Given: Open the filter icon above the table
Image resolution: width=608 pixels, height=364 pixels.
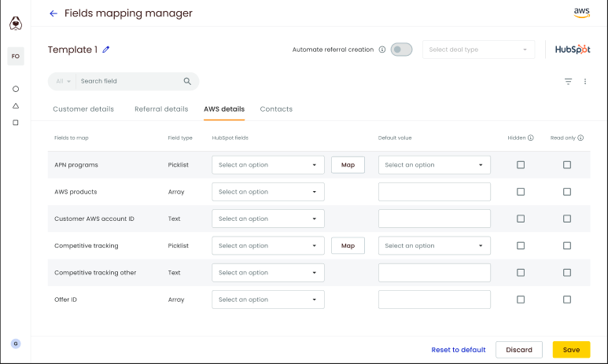Looking at the screenshot, I should pos(568,81).
